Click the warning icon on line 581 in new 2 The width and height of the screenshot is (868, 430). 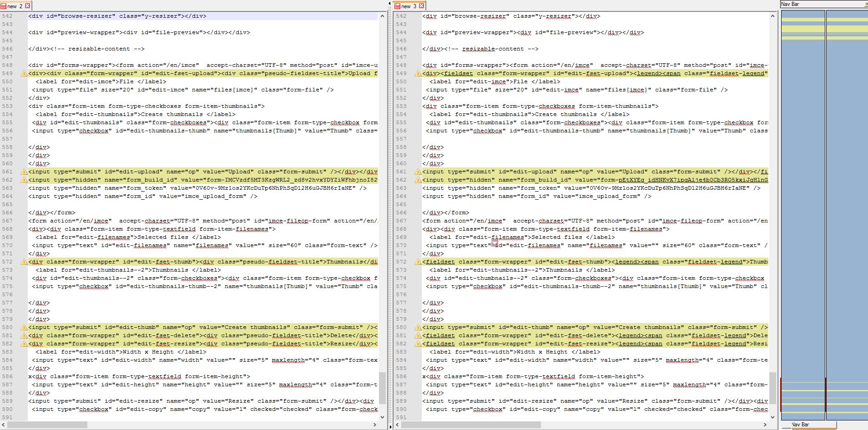pyautogui.click(x=24, y=335)
